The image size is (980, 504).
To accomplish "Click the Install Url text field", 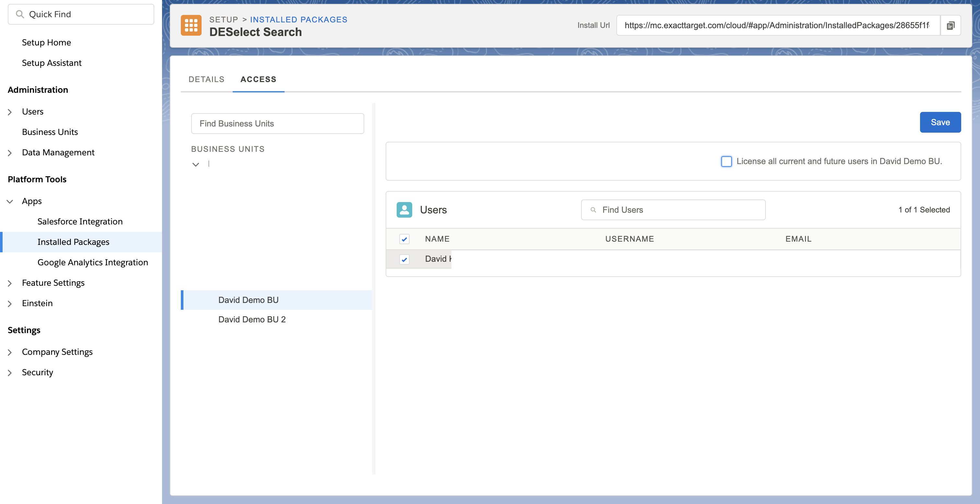I will [778, 26].
